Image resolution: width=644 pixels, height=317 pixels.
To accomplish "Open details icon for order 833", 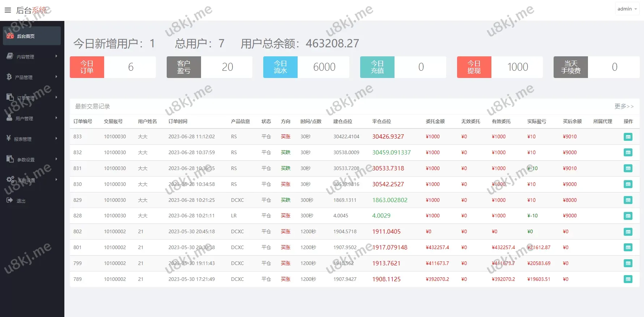I will tap(628, 137).
